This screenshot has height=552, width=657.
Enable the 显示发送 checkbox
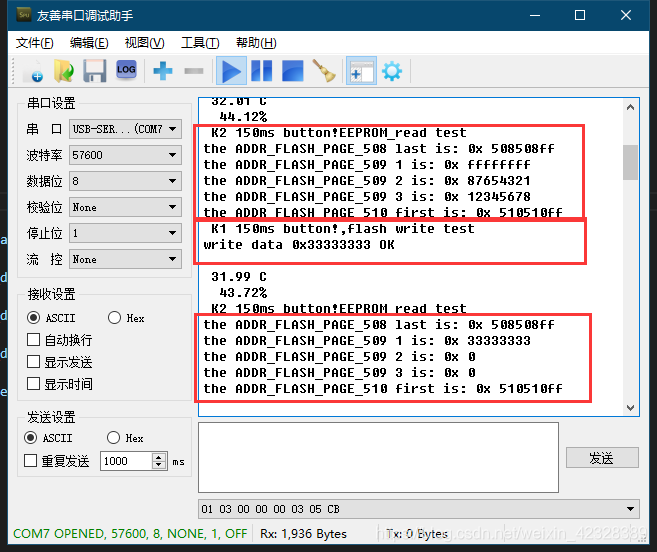point(34,362)
